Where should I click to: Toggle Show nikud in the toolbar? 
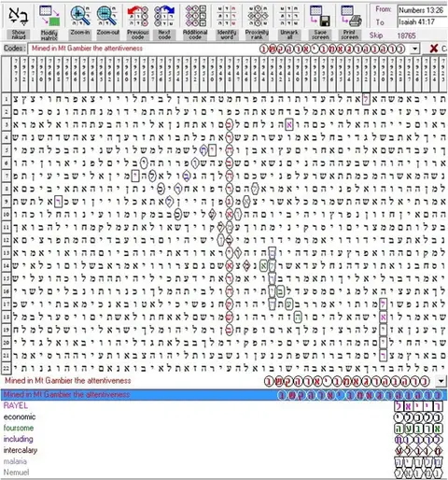tap(19, 22)
